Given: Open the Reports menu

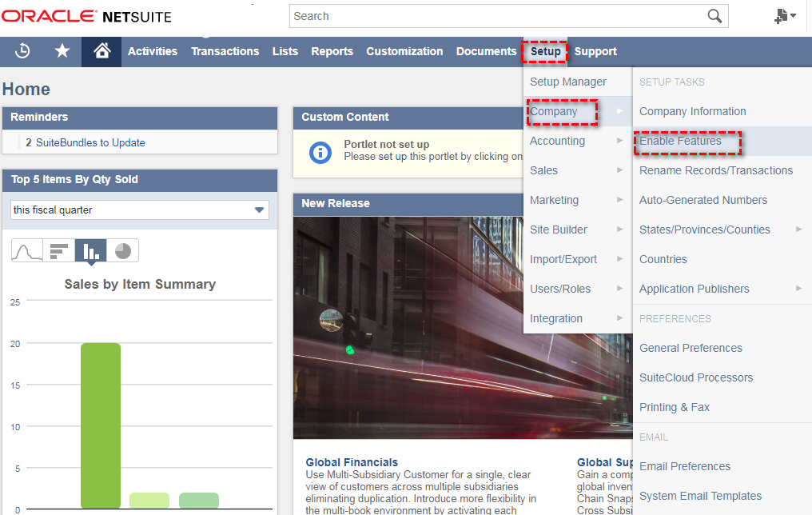Looking at the screenshot, I should click(332, 50).
